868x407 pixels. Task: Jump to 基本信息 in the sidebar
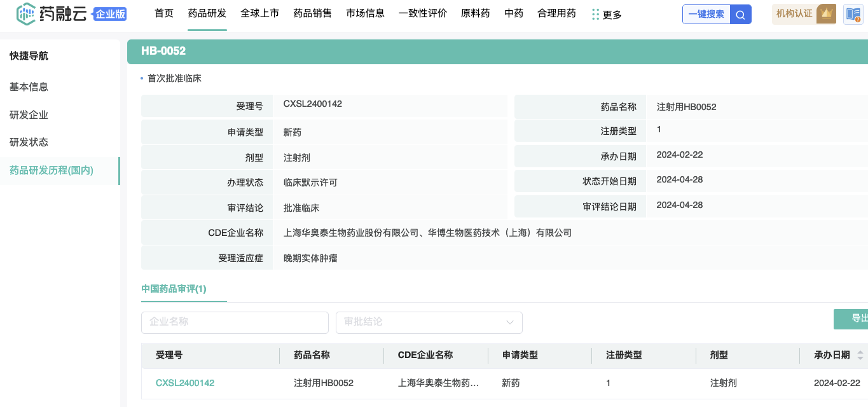tap(29, 86)
